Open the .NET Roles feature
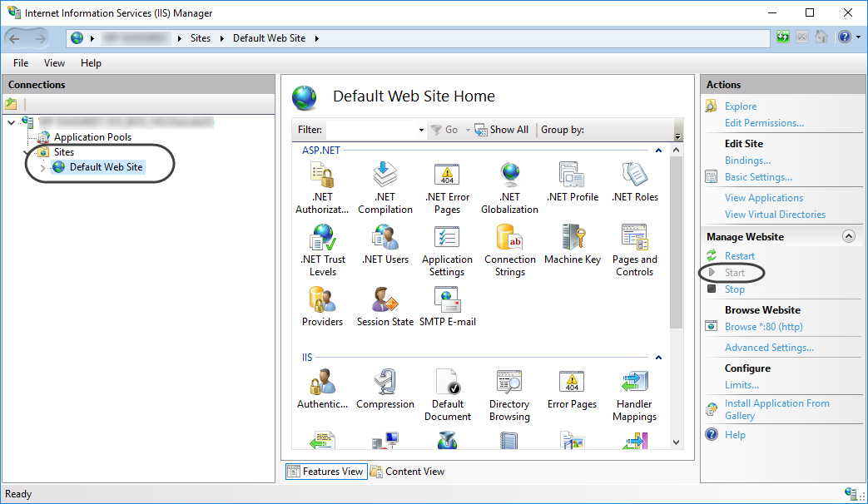Screen dimensions: 868x504 click(635, 182)
